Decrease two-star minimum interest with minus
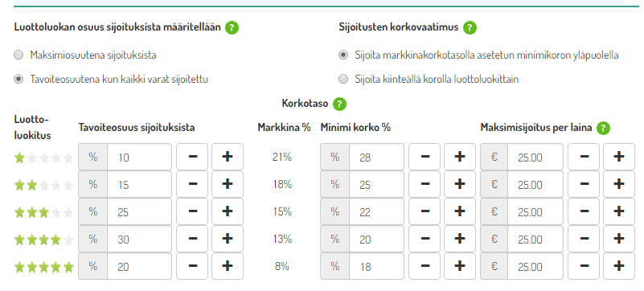 [x=425, y=184]
